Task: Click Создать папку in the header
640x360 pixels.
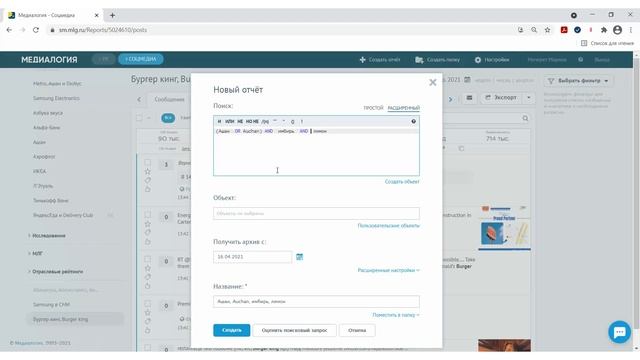Action: coord(438,60)
